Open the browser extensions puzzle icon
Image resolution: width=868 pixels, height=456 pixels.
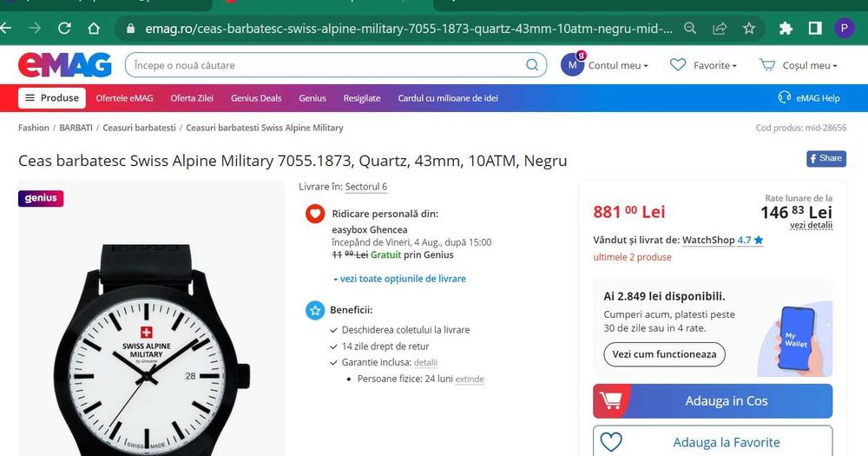point(786,29)
